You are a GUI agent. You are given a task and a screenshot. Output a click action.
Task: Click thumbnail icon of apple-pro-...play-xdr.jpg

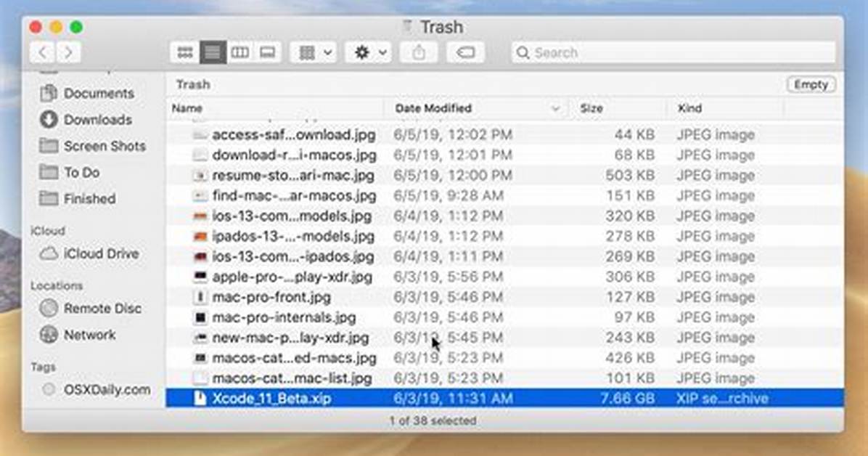(200, 277)
